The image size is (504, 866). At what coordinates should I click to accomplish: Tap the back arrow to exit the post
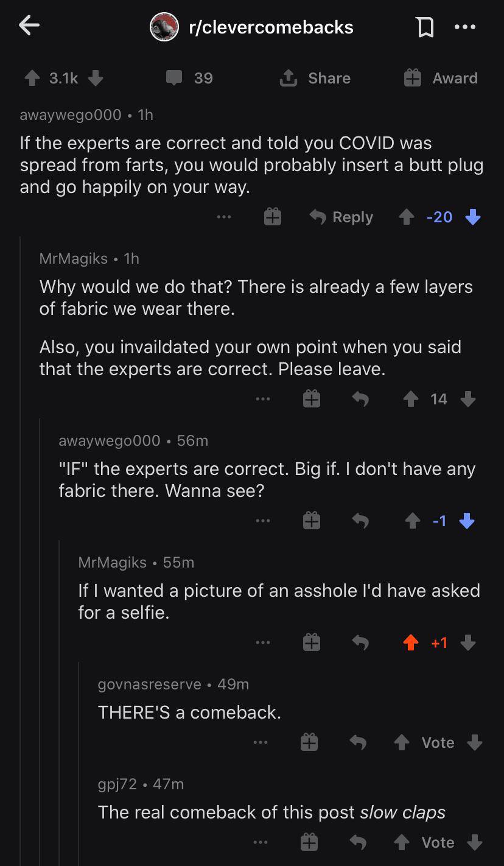[x=29, y=26]
